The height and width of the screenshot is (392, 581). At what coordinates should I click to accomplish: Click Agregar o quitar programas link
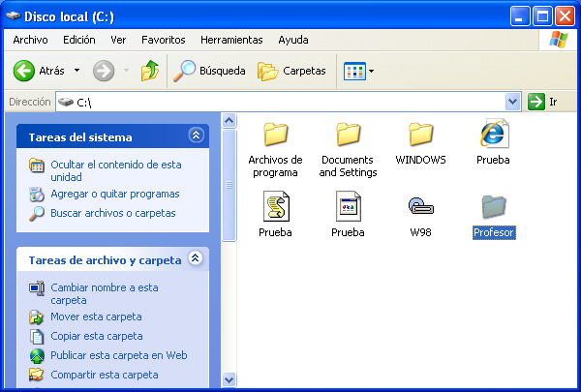coord(114,194)
